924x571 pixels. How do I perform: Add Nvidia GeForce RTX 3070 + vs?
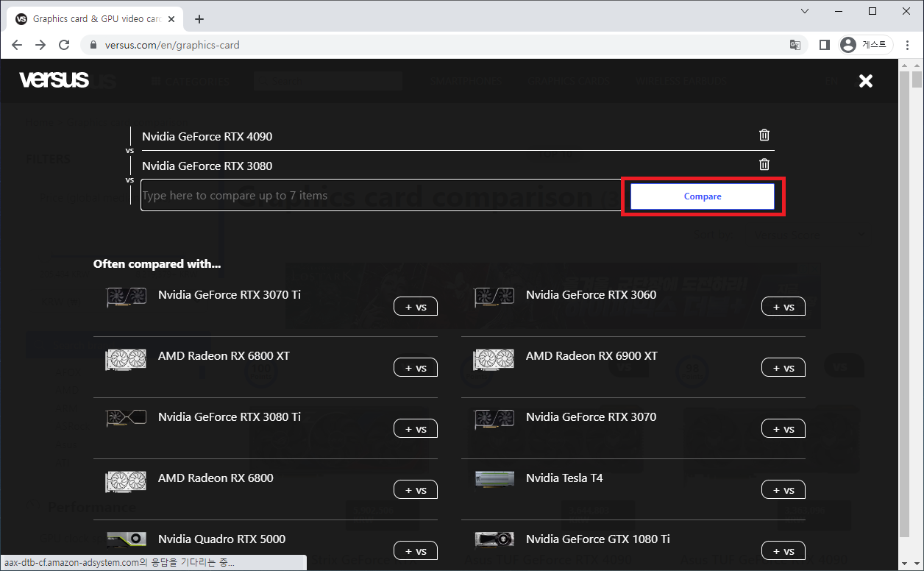783,429
